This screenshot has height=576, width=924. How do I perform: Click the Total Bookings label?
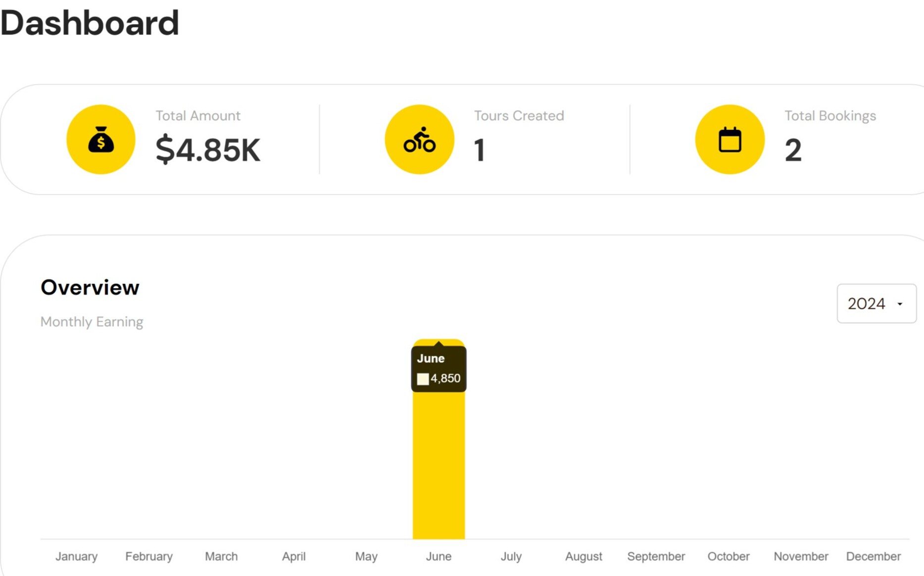point(830,115)
